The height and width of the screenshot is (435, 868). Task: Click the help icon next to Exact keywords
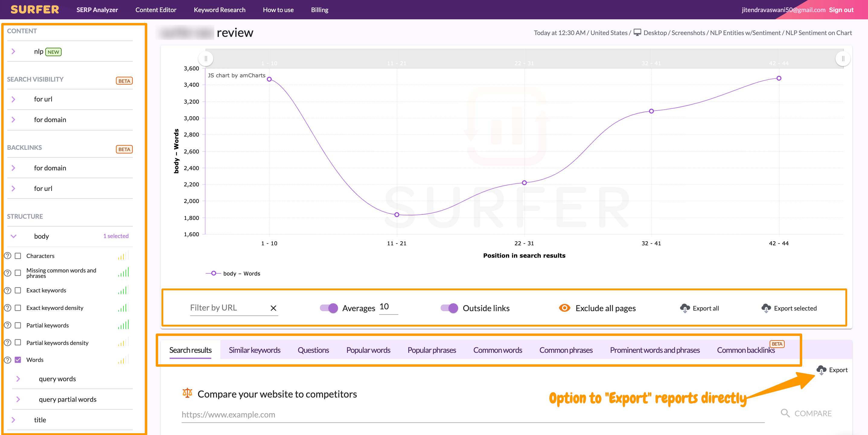click(8, 290)
